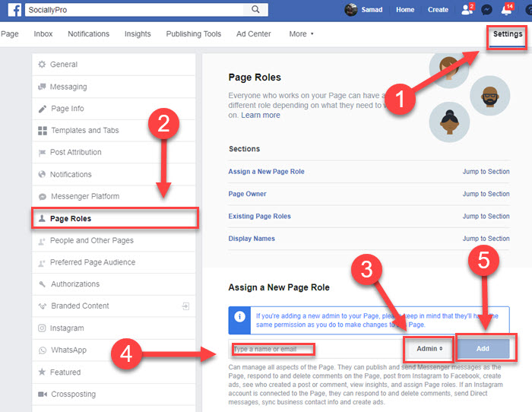Click the People and Other Pages icon
Image resolution: width=532 pixels, height=412 pixels.
(42, 241)
